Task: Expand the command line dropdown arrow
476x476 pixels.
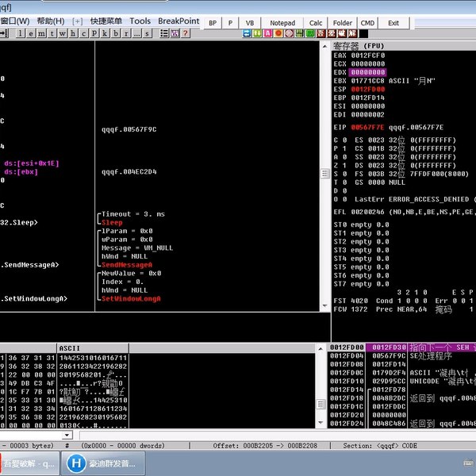Action: click(x=67, y=436)
